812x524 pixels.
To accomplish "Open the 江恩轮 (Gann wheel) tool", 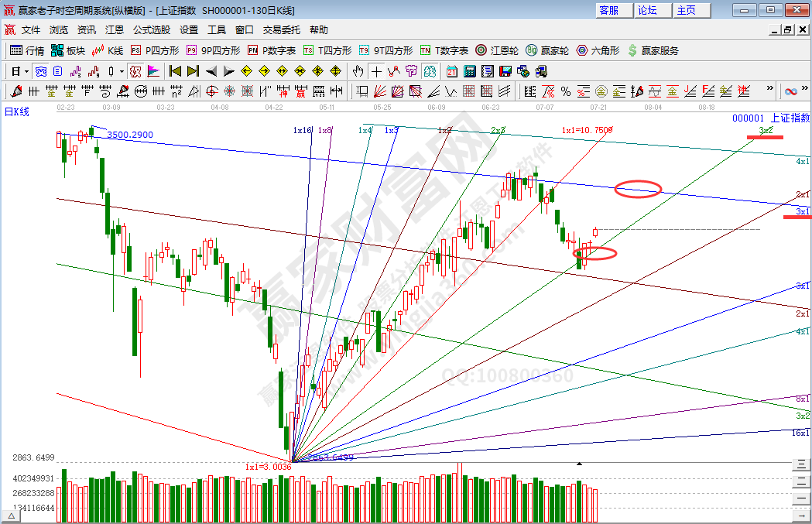I will [x=496, y=50].
